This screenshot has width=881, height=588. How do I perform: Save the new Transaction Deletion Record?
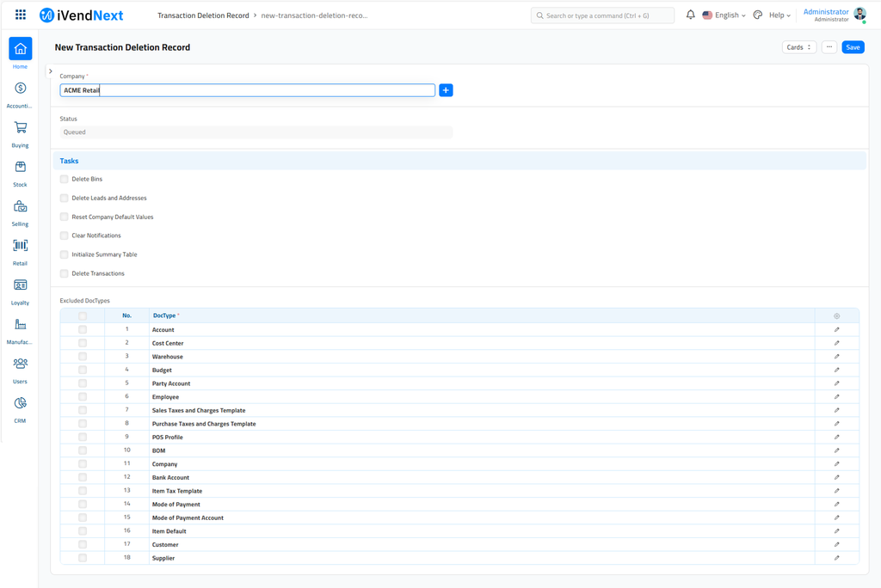click(853, 46)
